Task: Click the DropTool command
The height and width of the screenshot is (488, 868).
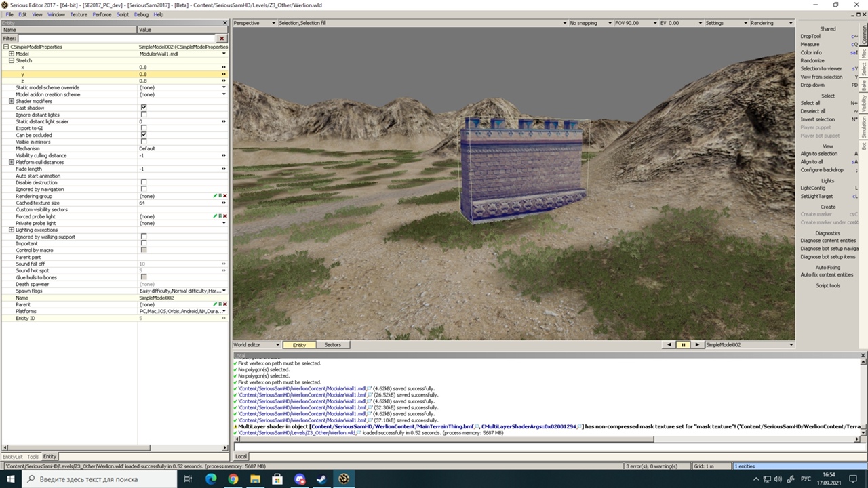Action: pyautogui.click(x=810, y=36)
